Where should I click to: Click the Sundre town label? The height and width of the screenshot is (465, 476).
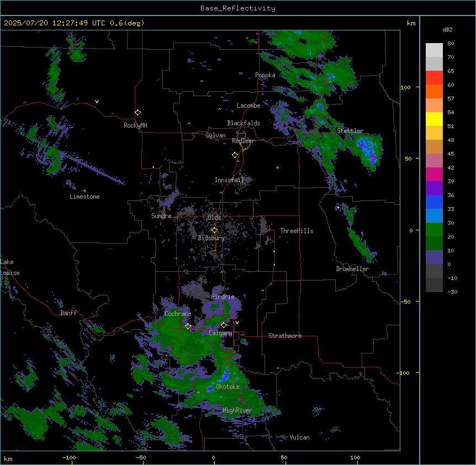point(161,216)
